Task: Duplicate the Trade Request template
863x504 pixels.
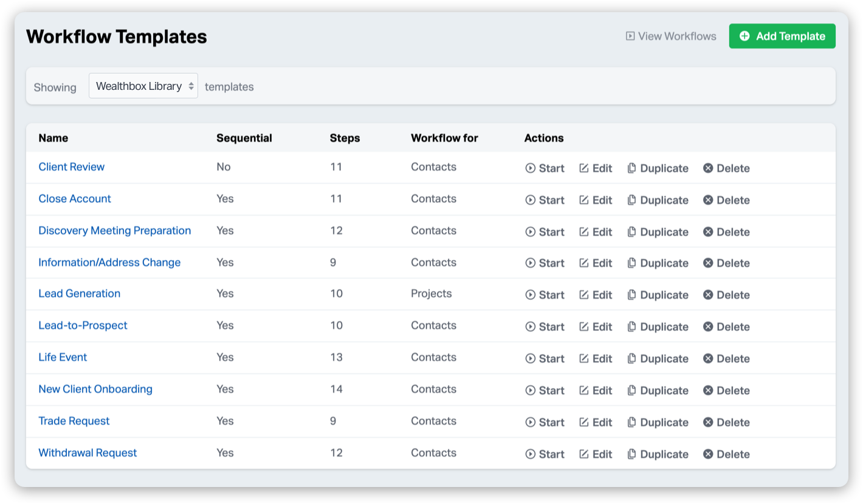Action: 658,422
